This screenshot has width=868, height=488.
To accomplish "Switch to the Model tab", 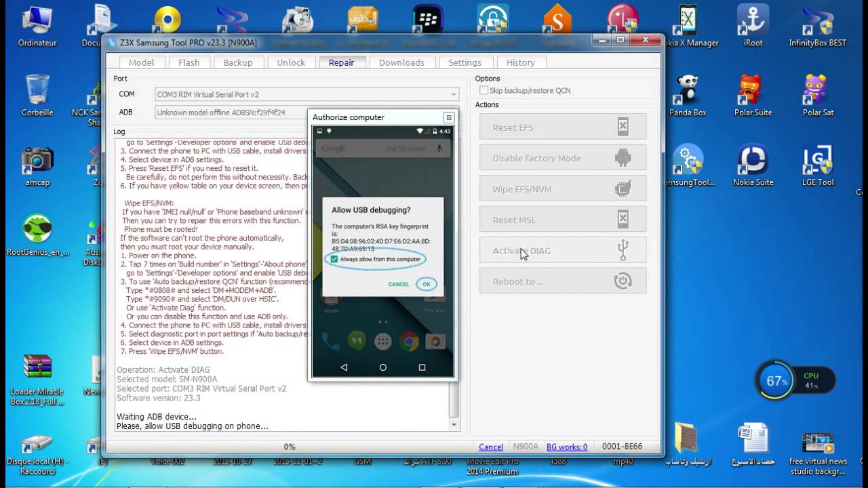I will tap(141, 62).
